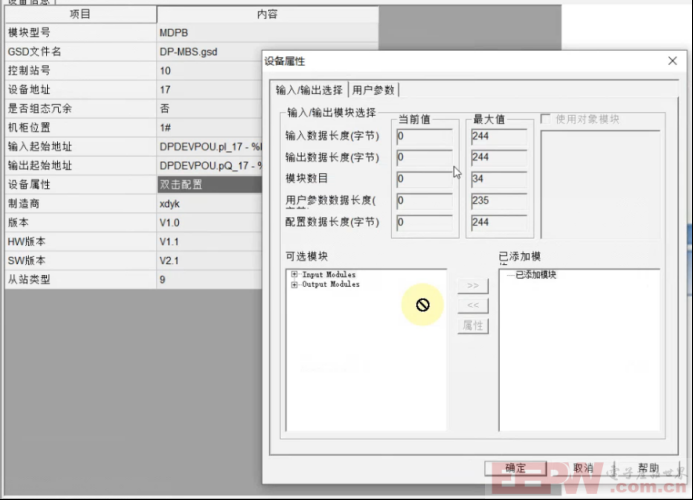Screen dimensions: 693x500
Task: Click the >> add module button
Action: pyautogui.click(x=473, y=286)
